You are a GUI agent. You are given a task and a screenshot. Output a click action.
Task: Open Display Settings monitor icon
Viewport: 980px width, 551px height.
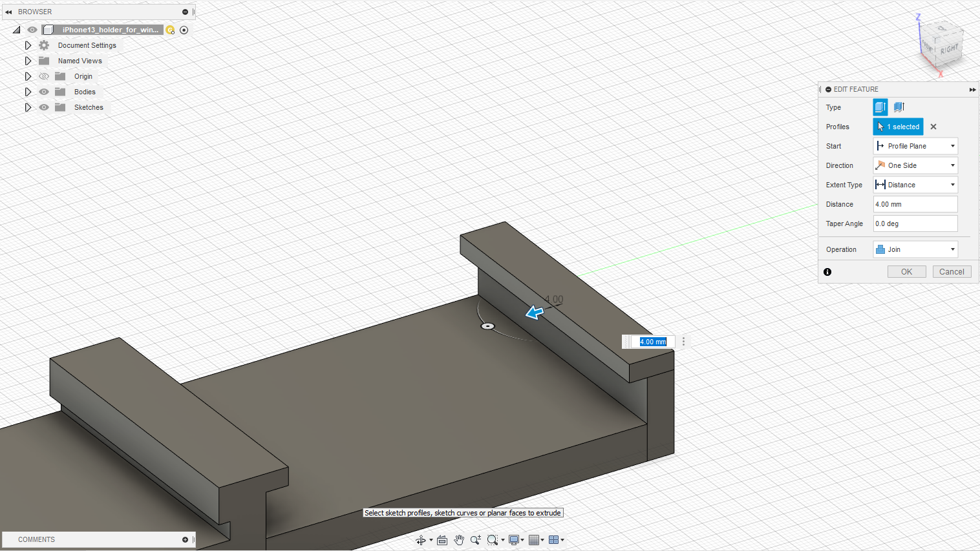pyautogui.click(x=514, y=540)
